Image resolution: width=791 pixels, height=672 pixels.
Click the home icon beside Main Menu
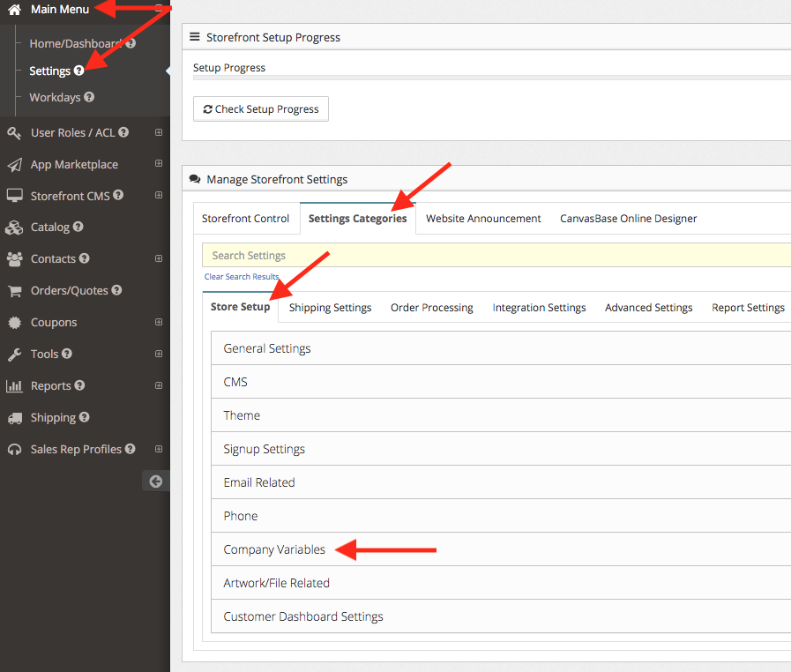[14, 10]
